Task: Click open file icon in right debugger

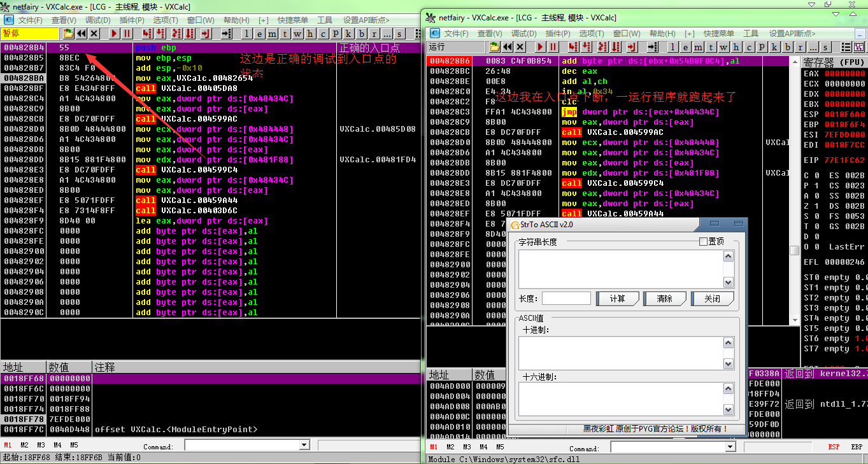Action: click(494, 47)
